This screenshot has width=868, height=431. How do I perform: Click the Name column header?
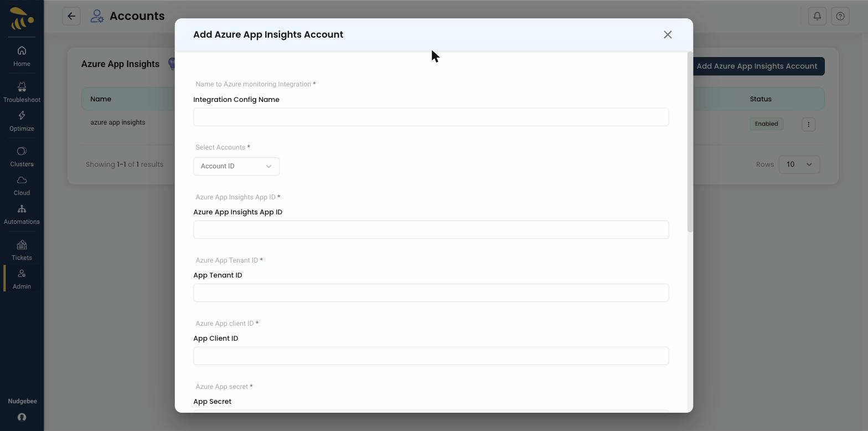(101, 99)
